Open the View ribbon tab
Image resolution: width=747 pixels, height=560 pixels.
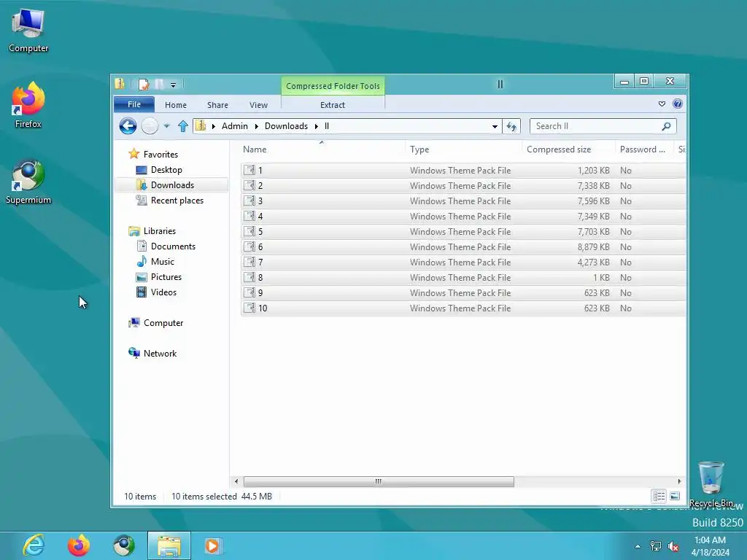pyautogui.click(x=258, y=105)
